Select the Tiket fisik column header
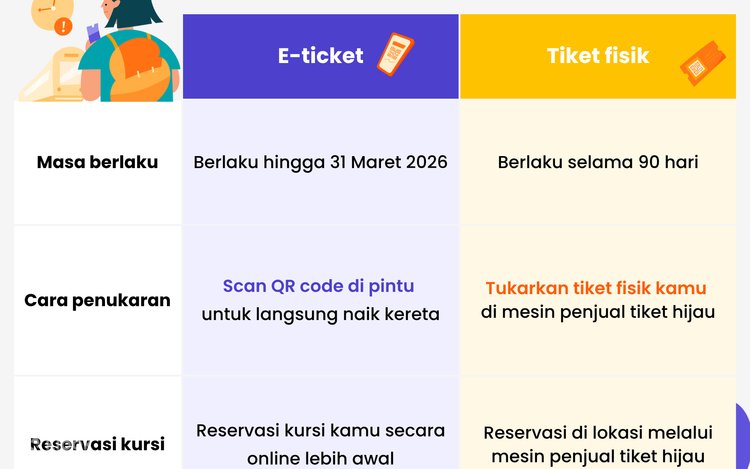The height and width of the screenshot is (469, 750). (x=597, y=56)
